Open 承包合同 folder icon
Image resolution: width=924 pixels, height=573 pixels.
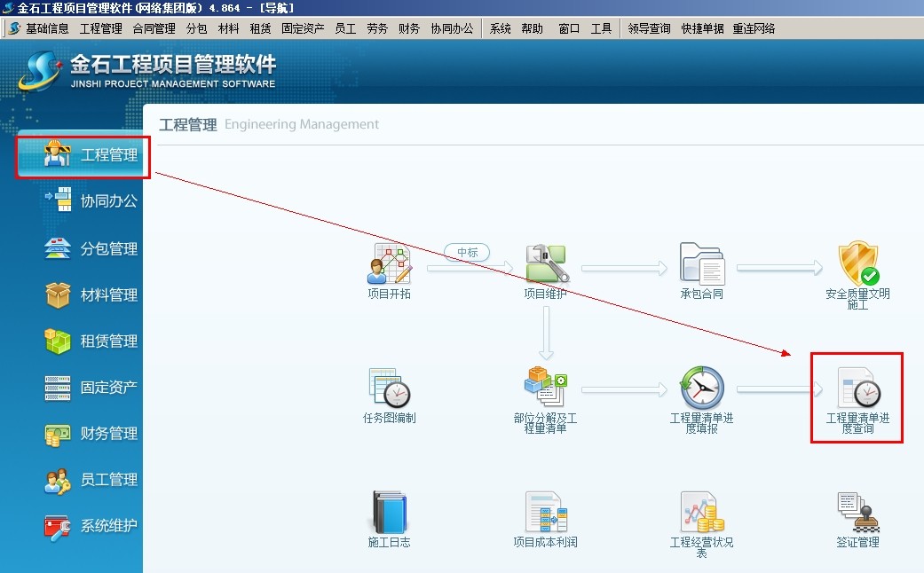[x=701, y=264]
